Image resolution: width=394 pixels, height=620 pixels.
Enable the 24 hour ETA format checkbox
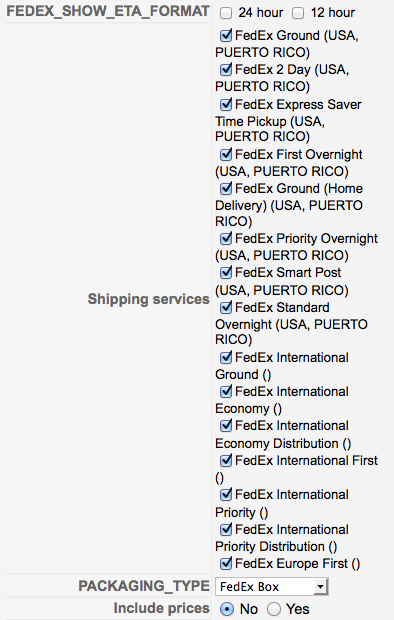tap(226, 13)
